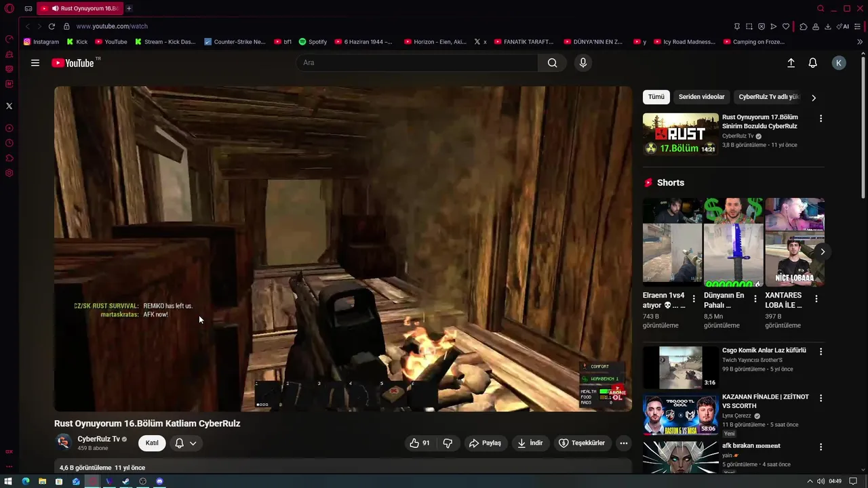Open options for 'XANTARES LOBA İLE' short
This screenshot has height=488, width=868.
point(816,299)
